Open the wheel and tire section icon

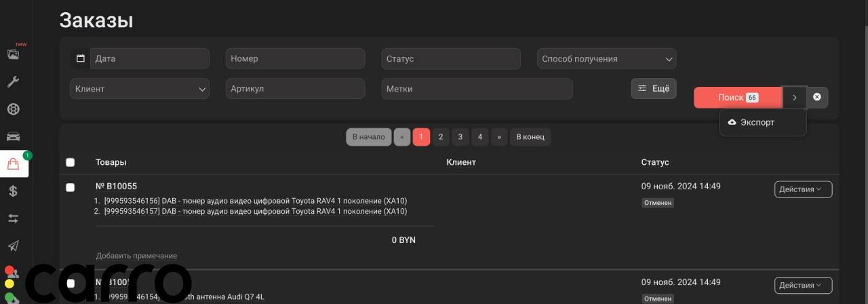(x=13, y=109)
